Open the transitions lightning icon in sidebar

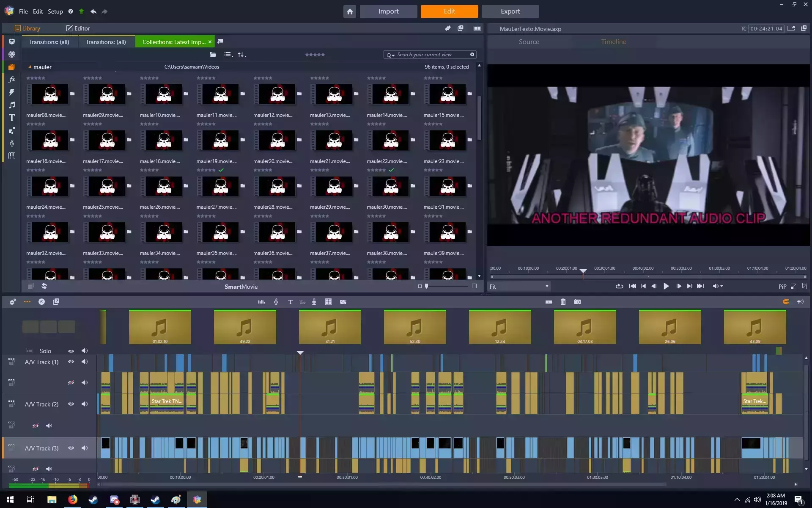pyautogui.click(x=12, y=92)
